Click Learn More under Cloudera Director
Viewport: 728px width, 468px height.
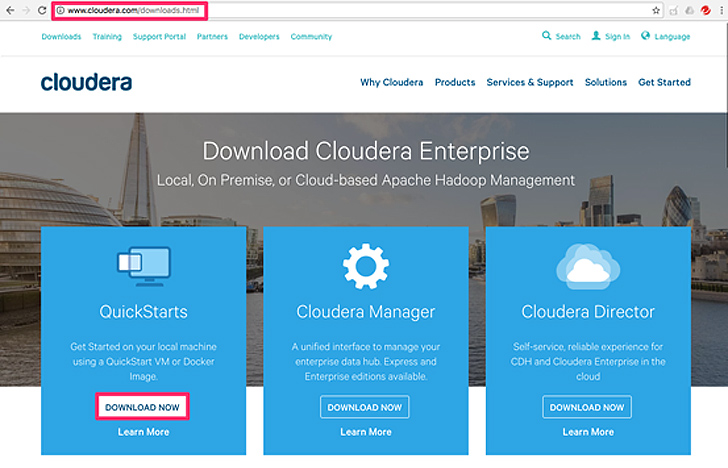click(x=588, y=432)
